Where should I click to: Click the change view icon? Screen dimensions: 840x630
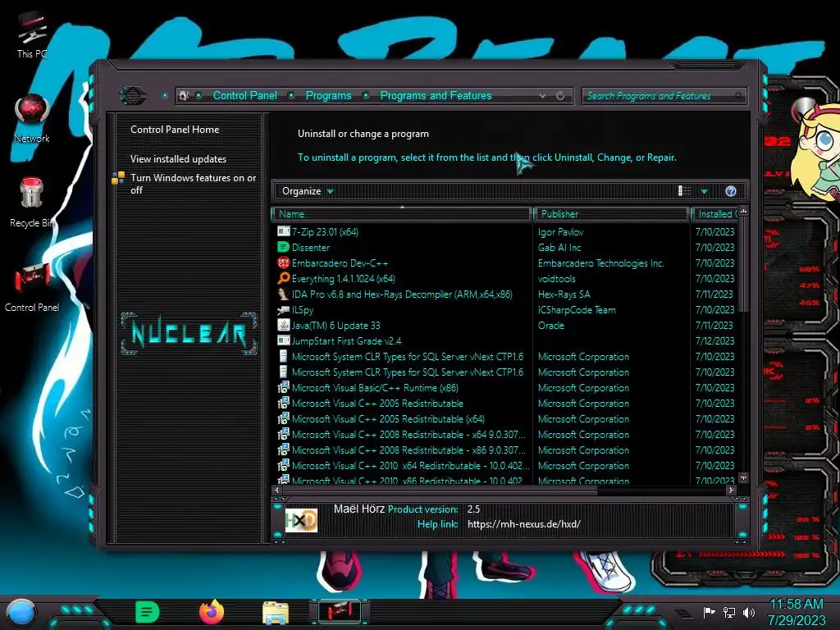(684, 191)
